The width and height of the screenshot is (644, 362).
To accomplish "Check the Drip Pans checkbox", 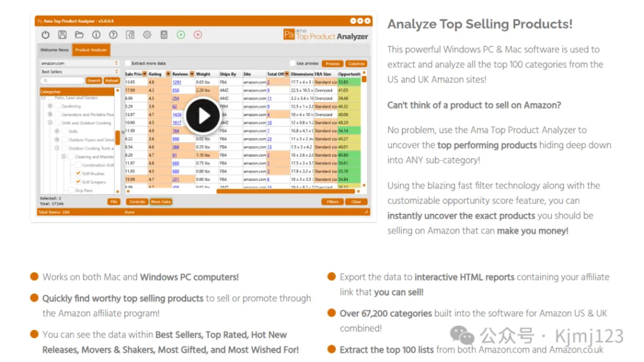I will click(x=72, y=190).
